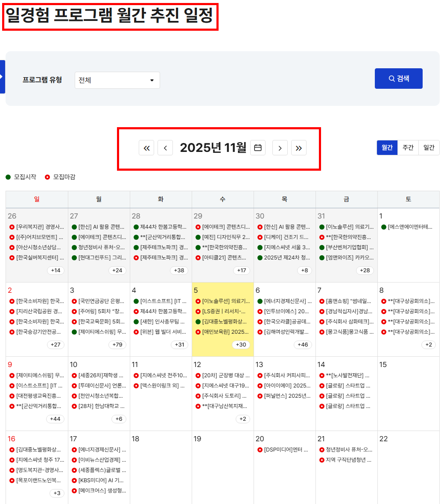Open the [한국승강기안전공... event
This screenshot has height=504, width=441.
point(35,332)
